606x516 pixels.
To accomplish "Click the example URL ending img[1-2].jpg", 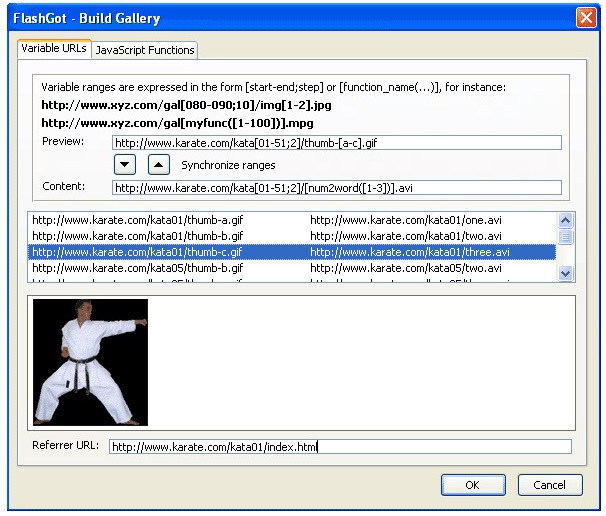I will click(x=186, y=105).
